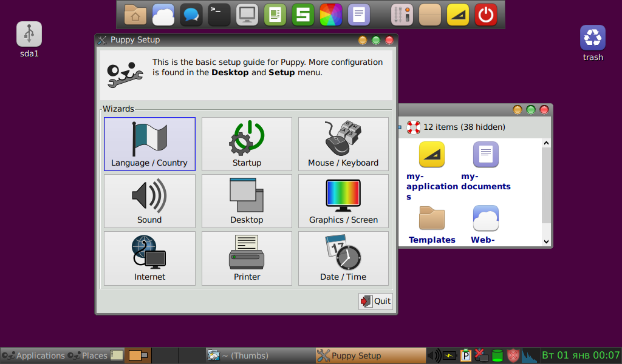Click the green storage cylinder tray icon
622x364 pixels.
click(x=497, y=356)
